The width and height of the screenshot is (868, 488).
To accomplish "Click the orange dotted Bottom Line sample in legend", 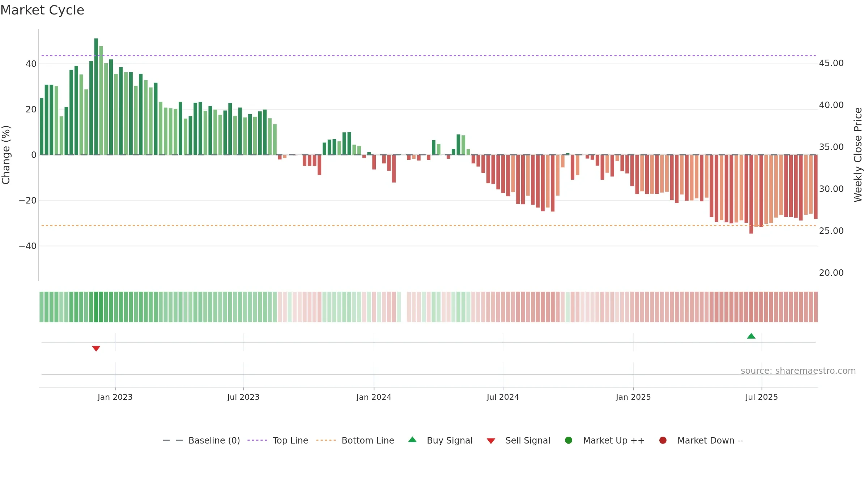I will (326, 440).
